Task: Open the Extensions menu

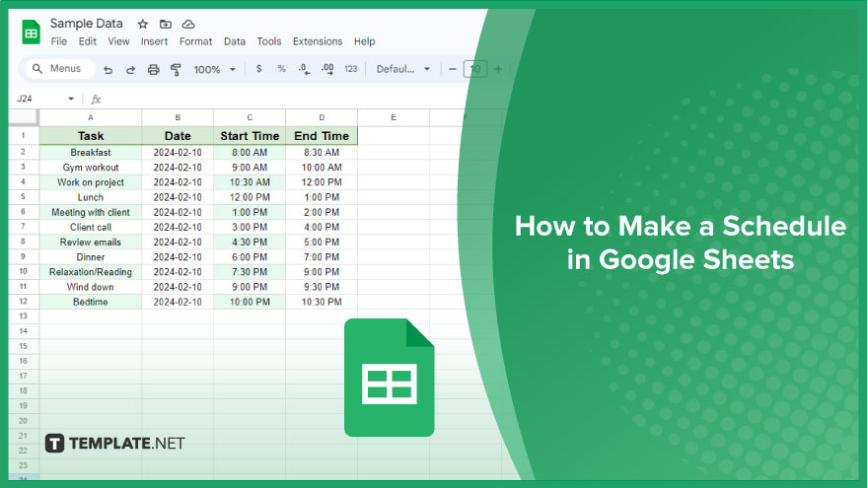Action: pos(318,41)
